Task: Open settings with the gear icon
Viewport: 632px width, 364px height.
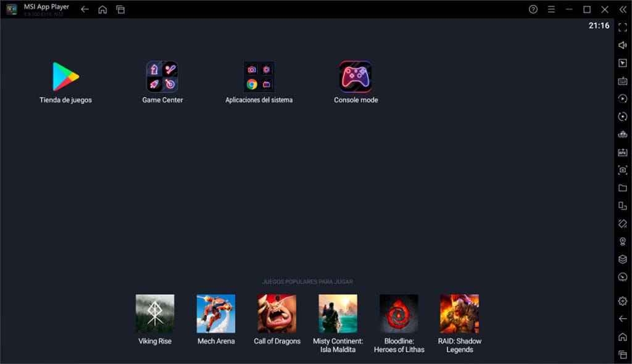Action: tap(623, 301)
